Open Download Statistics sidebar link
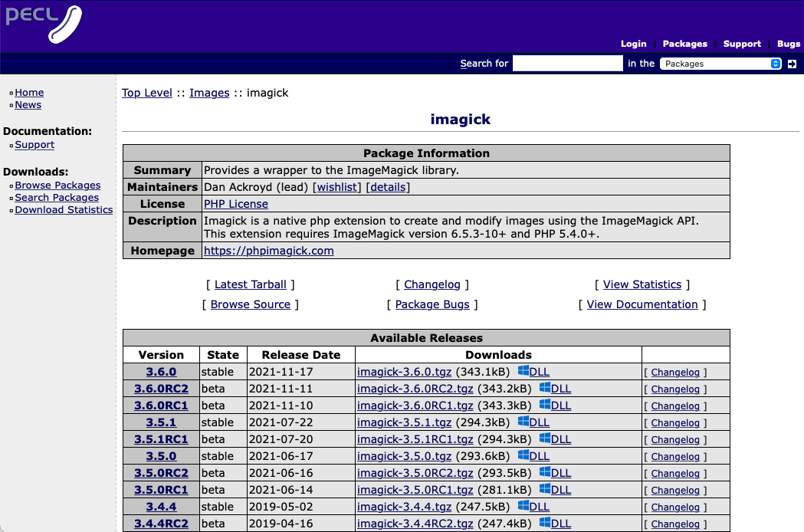This screenshot has height=532, width=804. coord(64,210)
